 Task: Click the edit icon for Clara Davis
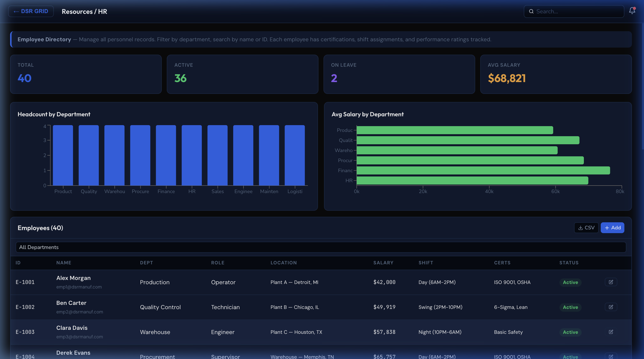coord(611,332)
